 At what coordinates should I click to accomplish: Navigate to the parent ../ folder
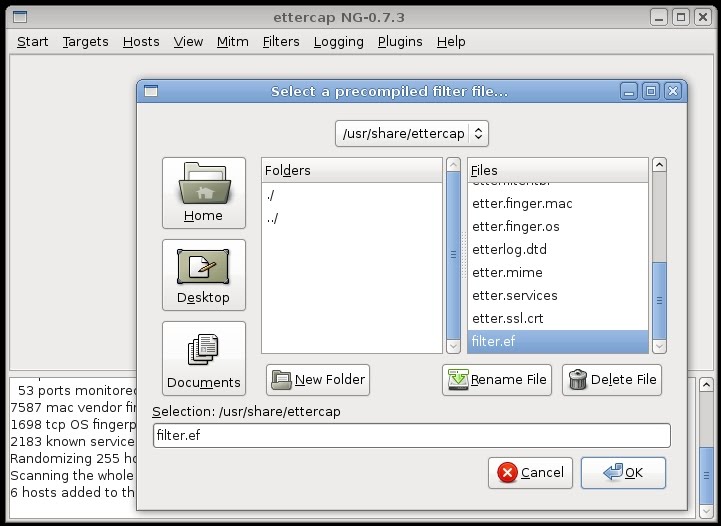273,218
